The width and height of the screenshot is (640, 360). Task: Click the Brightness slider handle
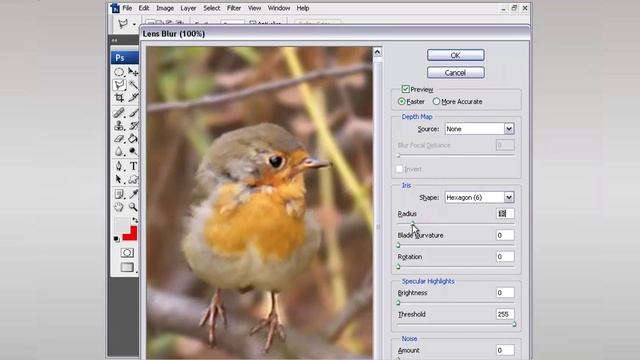click(398, 303)
